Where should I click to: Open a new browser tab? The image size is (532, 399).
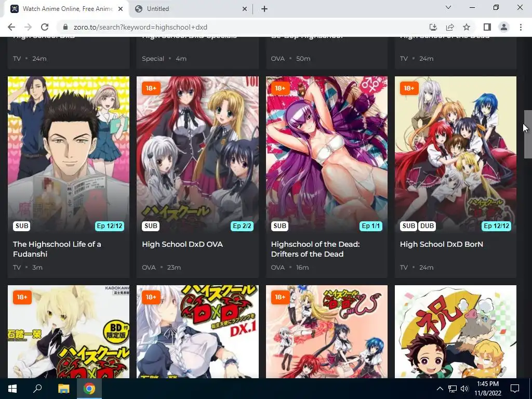click(264, 9)
